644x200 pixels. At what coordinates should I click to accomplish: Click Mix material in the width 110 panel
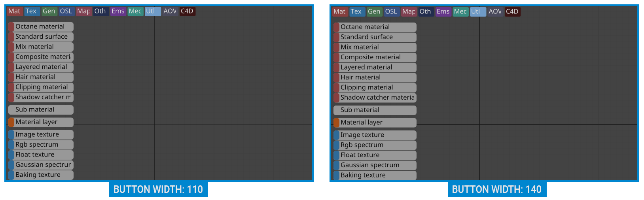[41, 47]
